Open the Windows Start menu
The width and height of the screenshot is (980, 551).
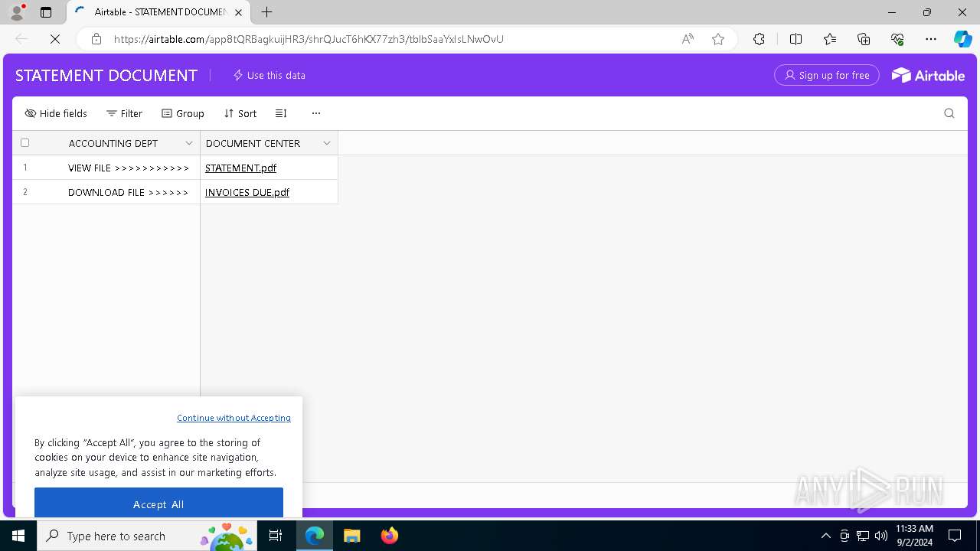pyautogui.click(x=18, y=536)
